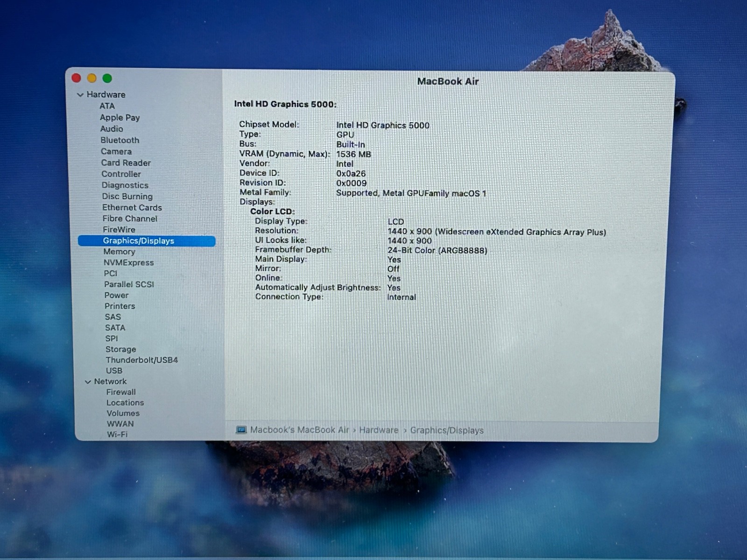This screenshot has width=747, height=560.
Task: Click the Display Type value LCD
Action: click(395, 222)
